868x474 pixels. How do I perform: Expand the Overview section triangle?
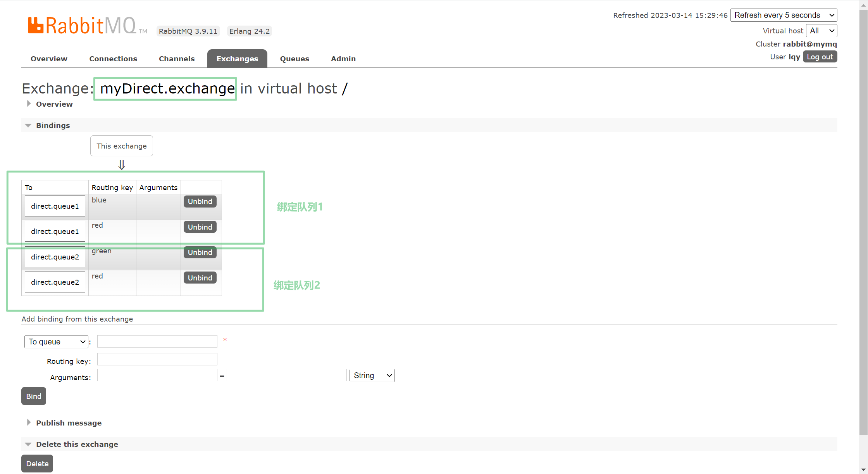(x=29, y=104)
